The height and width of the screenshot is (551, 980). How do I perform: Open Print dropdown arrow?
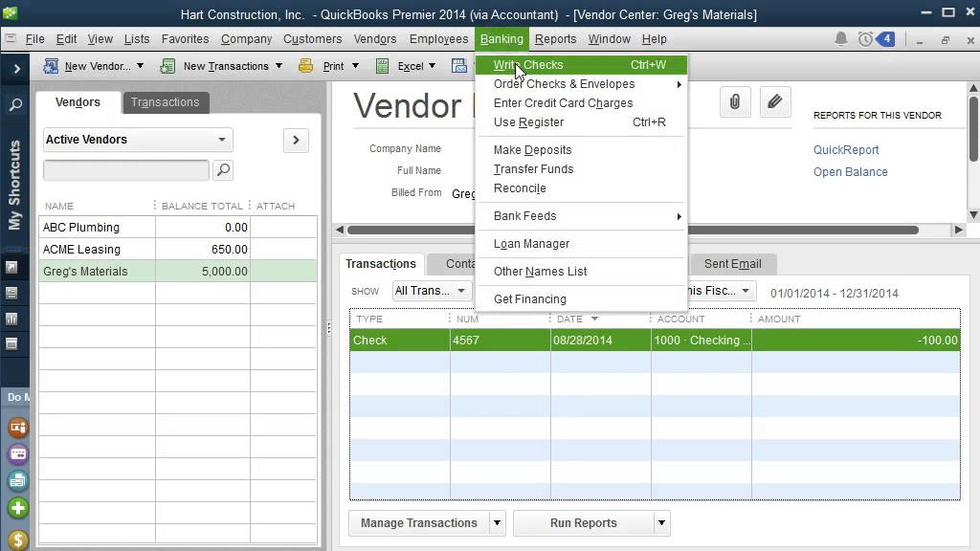(355, 66)
